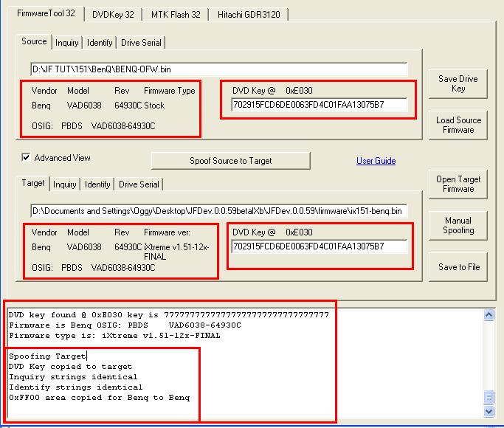Screen dimensions: 504x428
Task: Select the Drive Serial tab beside Target
Action: 139,184
